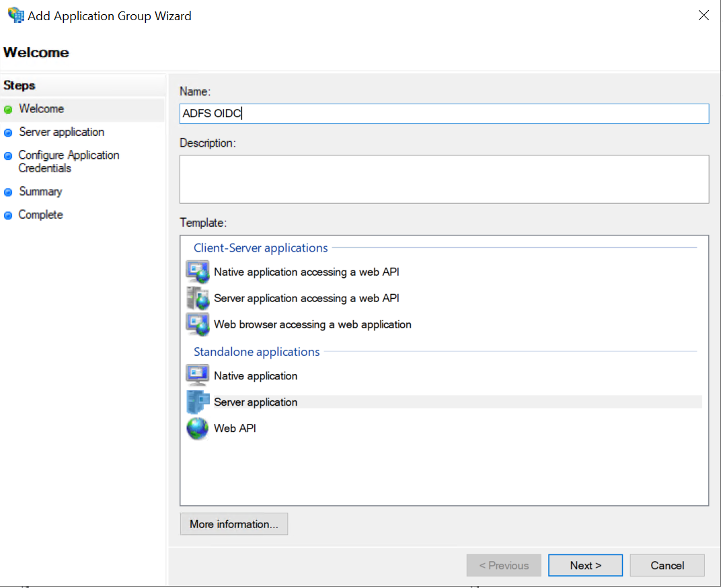
Task: Click the green bullet beside Welcome step
Action: [x=8, y=110]
